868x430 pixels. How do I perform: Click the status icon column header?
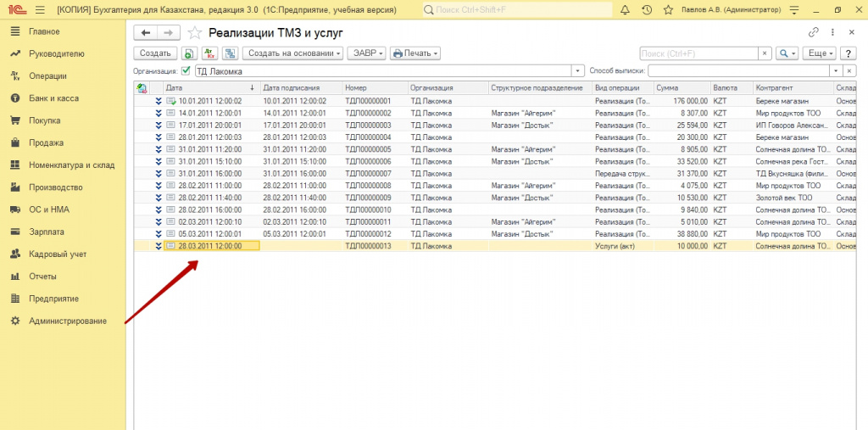(x=142, y=87)
